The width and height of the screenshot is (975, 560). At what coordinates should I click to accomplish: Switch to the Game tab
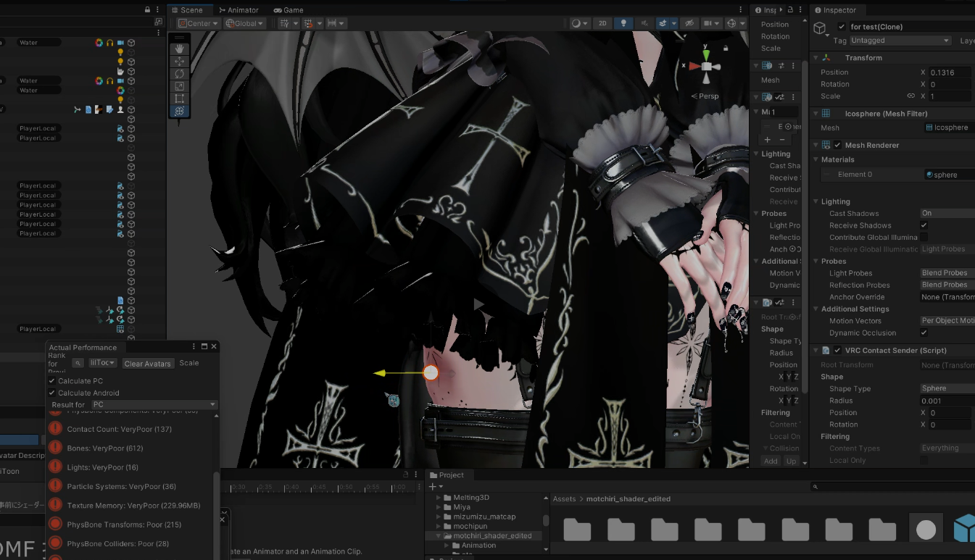289,10
